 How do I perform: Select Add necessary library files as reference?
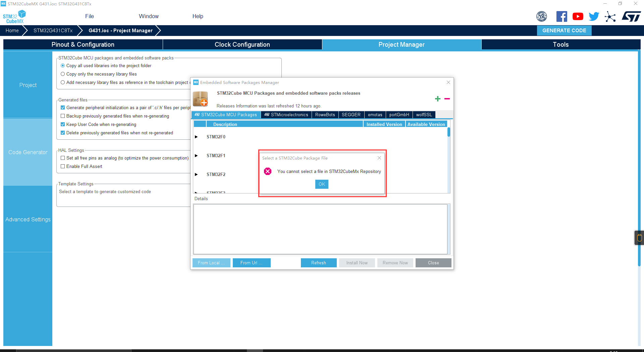(x=63, y=82)
